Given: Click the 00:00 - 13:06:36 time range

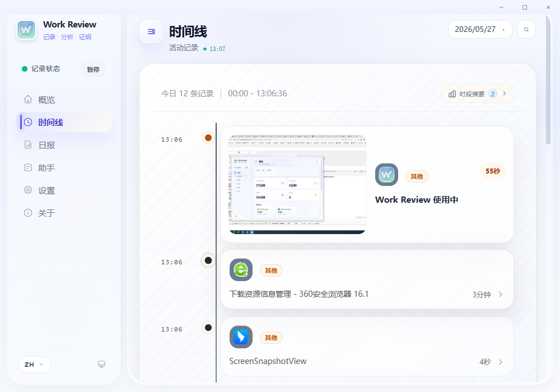Looking at the screenshot, I should [258, 94].
